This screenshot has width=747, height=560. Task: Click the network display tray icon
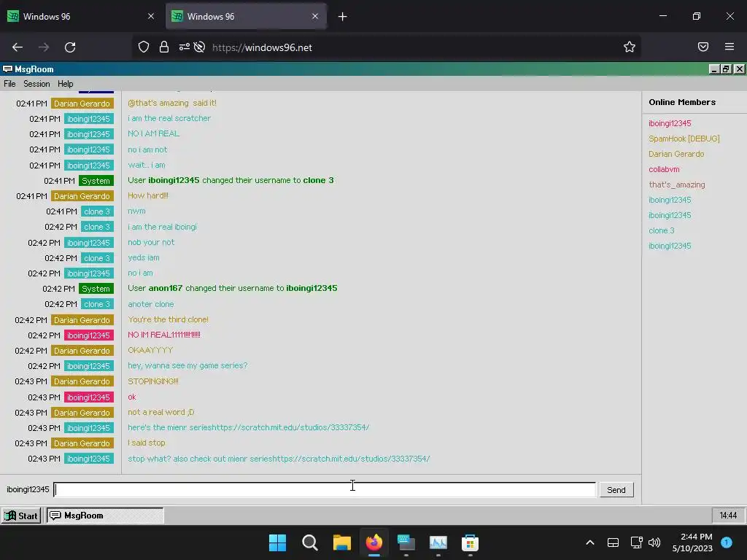(636, 542)
